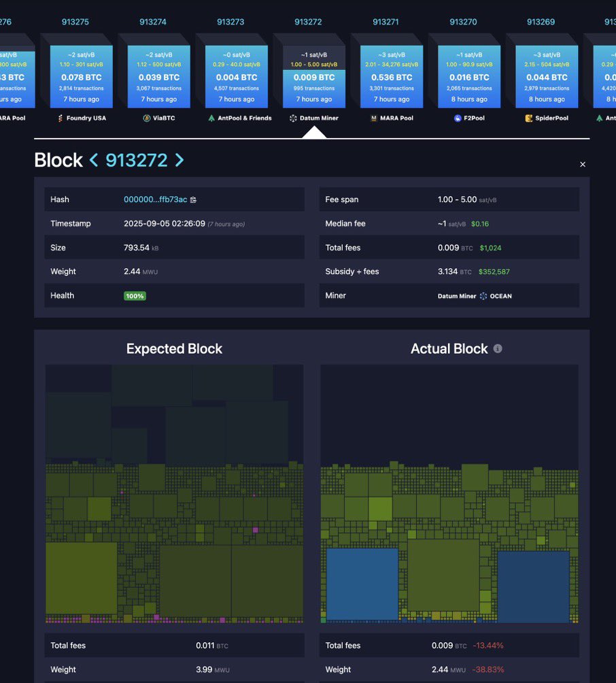Image resolution: width=616 pixels, height=683 pixels.
Task: Click large olive transaction in Expected Block
Action: click(x=82, y=578)
